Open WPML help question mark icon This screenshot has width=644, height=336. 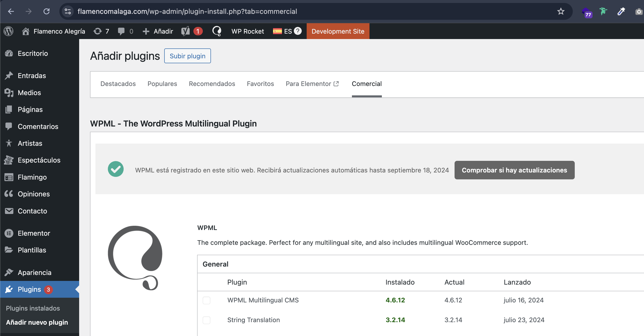point(298,31)
